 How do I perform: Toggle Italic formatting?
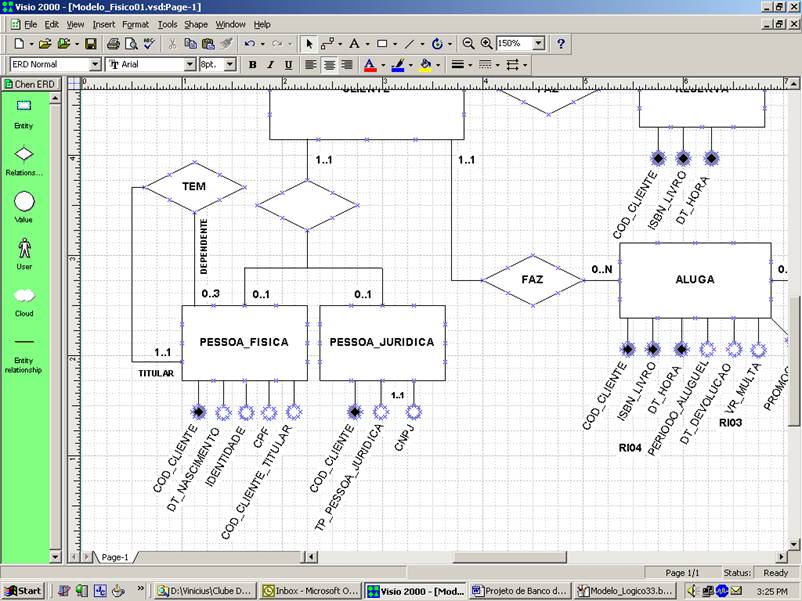pyautogui.click(x=270, y=65)
